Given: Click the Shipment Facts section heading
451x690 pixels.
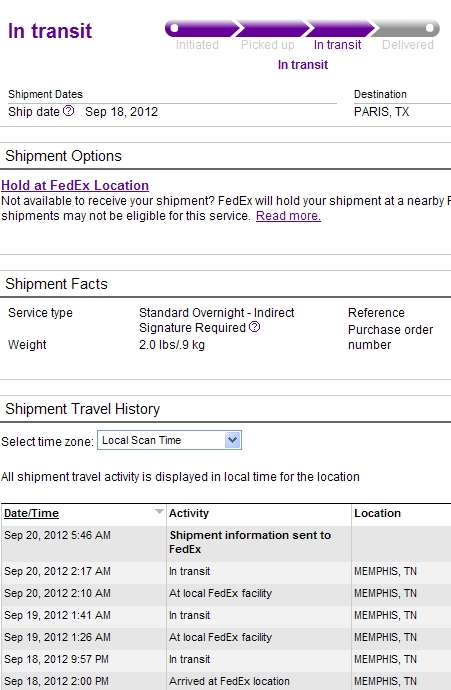Looking at the screenshot, I should (56, 284).
